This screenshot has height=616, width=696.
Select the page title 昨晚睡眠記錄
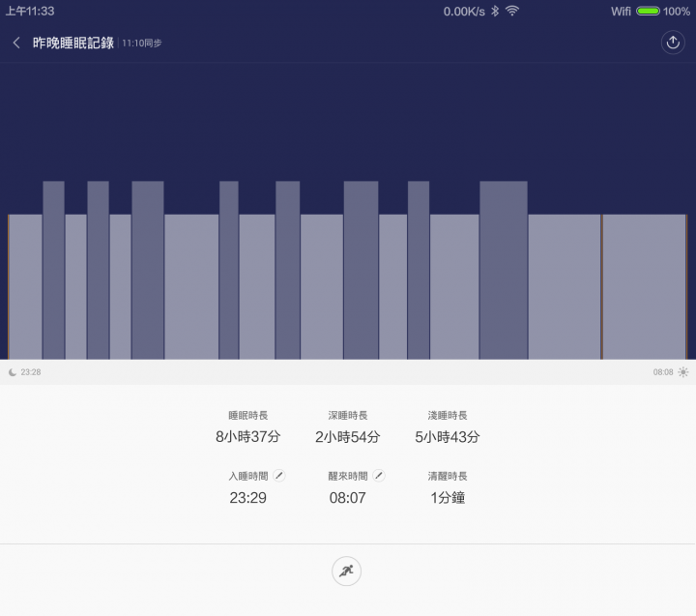point(73,44)
